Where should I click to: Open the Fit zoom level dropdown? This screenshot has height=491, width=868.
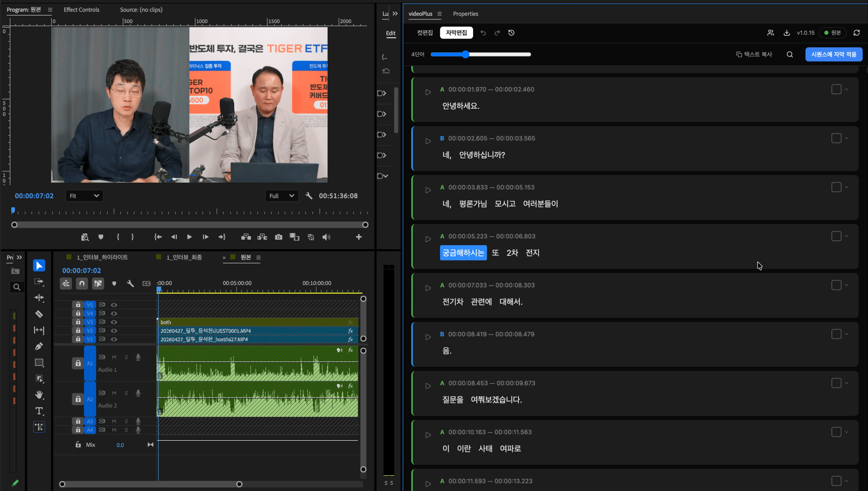[84, 195]
